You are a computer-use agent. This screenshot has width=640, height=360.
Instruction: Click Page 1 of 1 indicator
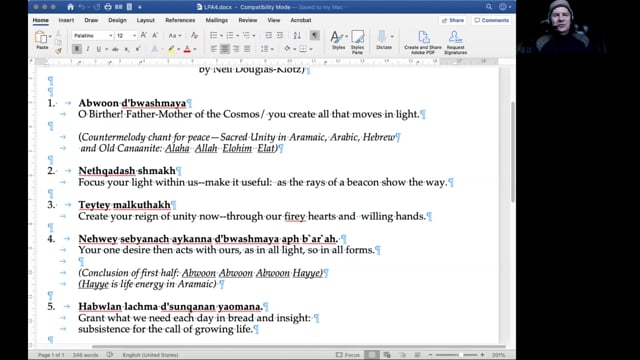[x=51, y=355]
